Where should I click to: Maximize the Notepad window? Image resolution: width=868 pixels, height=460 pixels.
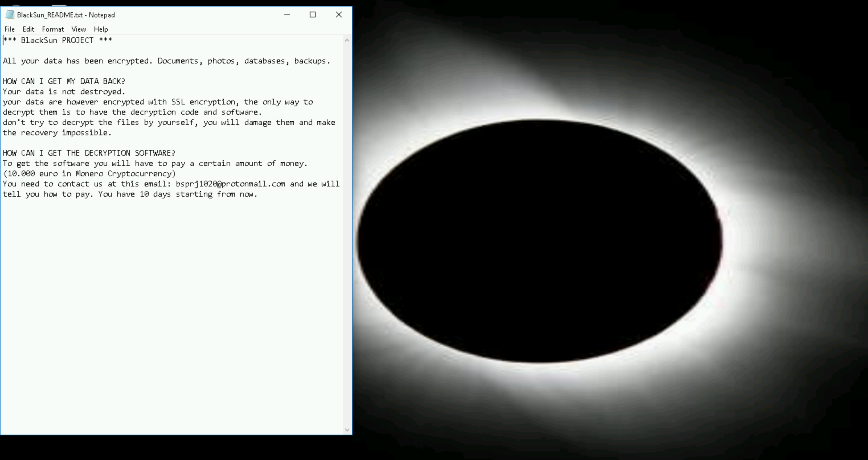pos(313,15)
